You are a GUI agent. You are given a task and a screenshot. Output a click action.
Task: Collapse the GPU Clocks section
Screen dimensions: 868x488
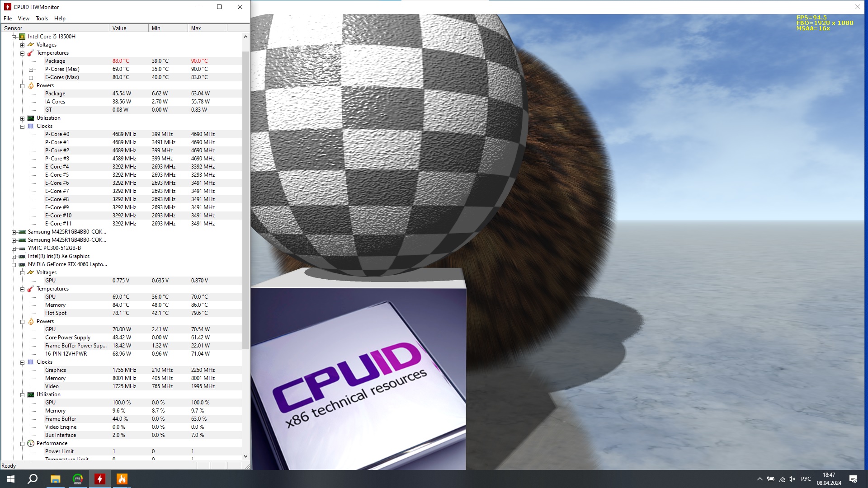[22, 362]
